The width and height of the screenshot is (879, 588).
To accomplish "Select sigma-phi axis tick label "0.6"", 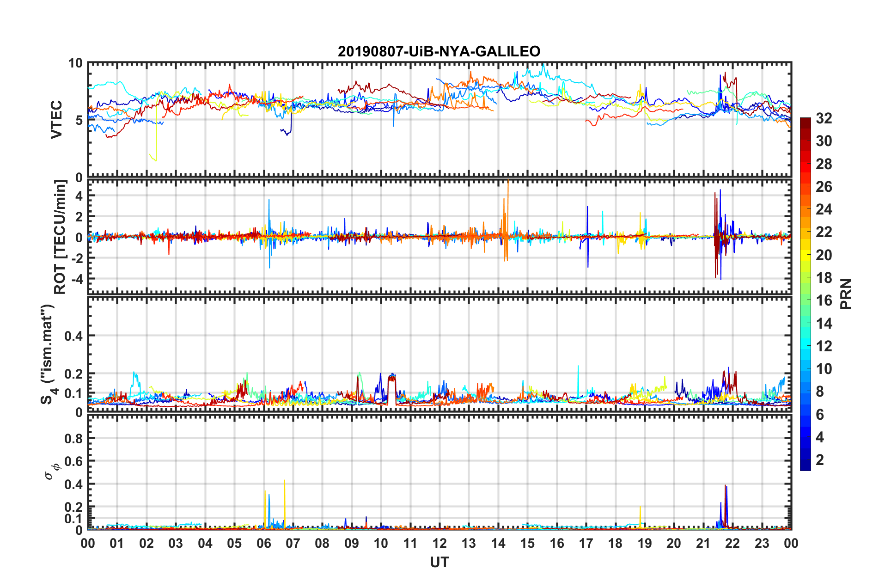I will [x=73, y=461].
